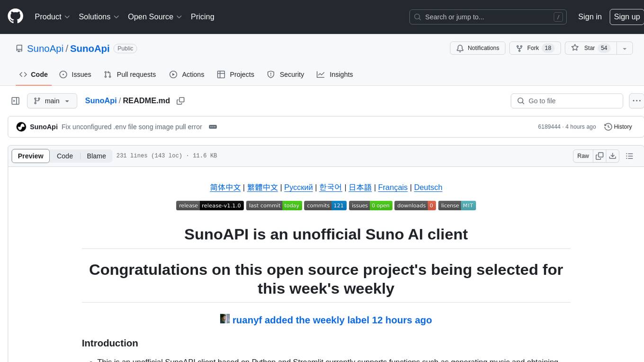The height and width of the screenshot is (362, 644).
Task: View the file History
Action: pos(618,127)
